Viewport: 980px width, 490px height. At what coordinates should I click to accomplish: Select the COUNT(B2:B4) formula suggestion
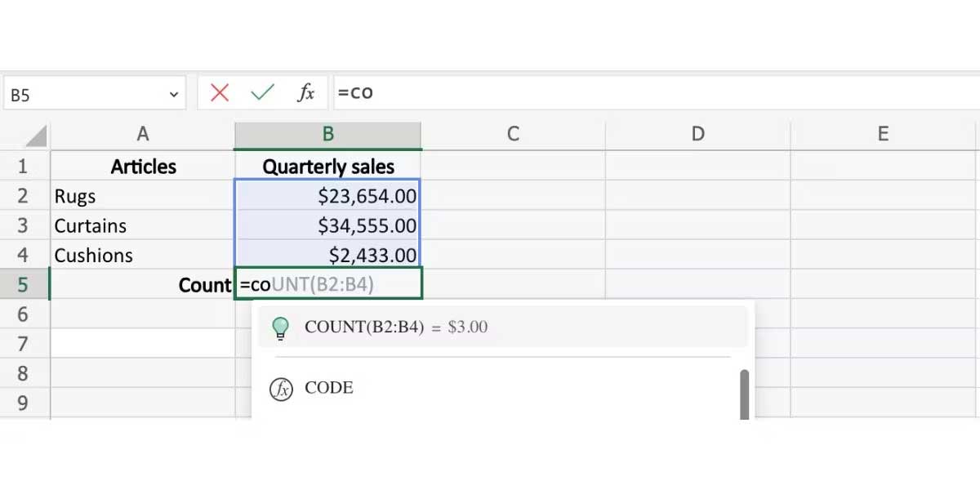[396, 327]
